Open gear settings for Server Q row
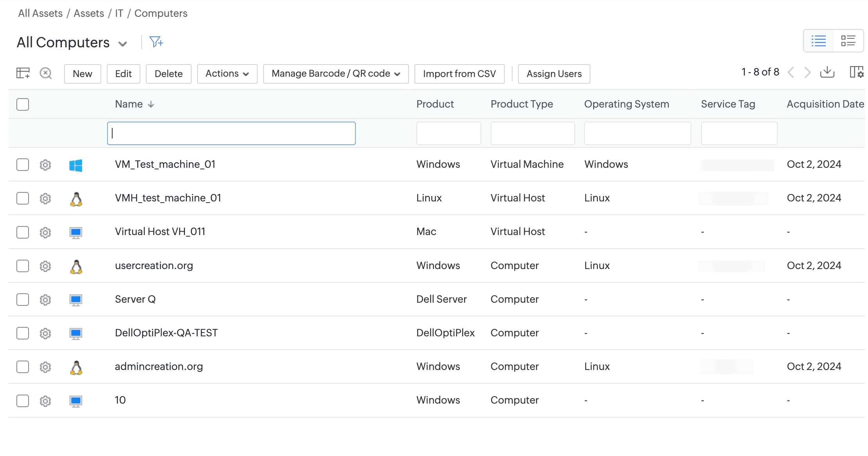 pyautogui.click(x=45, y=300)
